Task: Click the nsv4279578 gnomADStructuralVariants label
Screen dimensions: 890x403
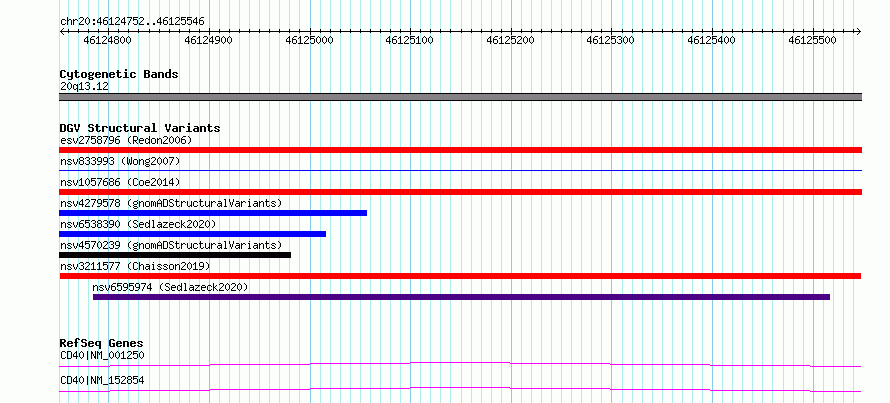Action: 171,203
